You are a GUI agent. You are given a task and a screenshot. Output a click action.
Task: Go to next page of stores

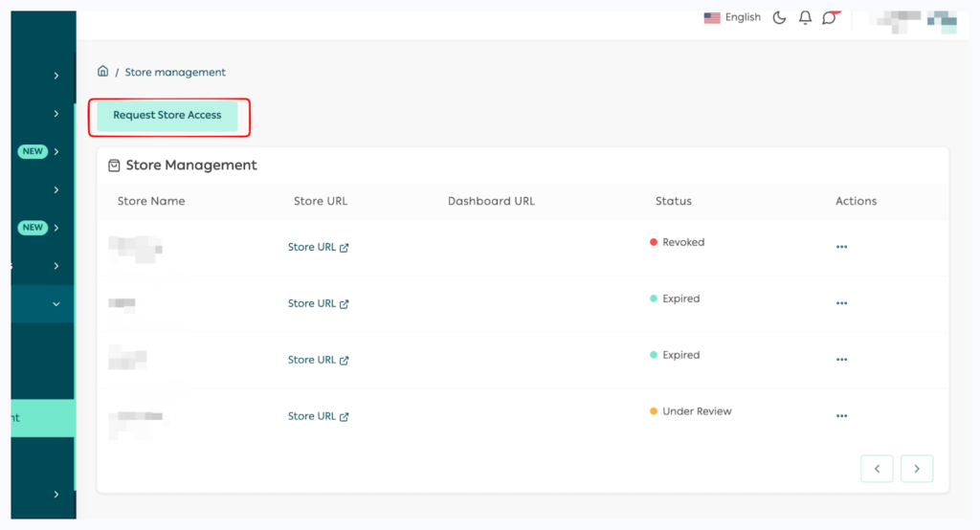tap(917, 469)
